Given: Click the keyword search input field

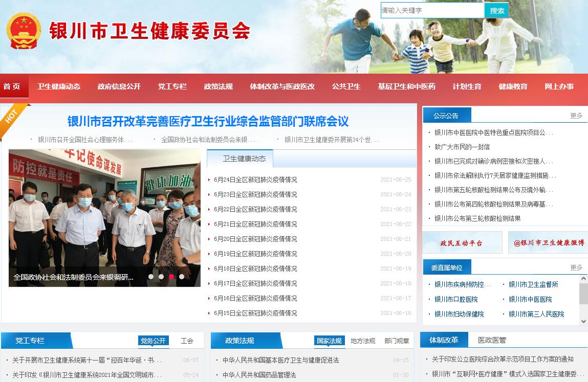Looking at the screenshot, I should coord(432,10).
